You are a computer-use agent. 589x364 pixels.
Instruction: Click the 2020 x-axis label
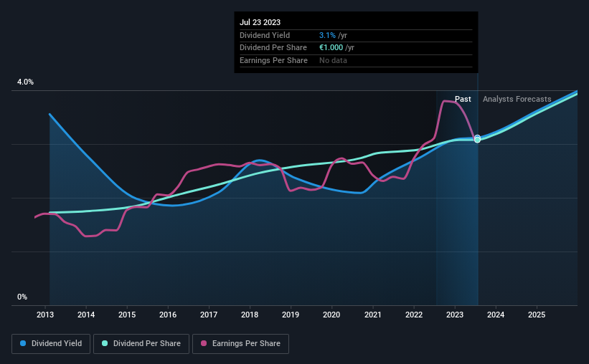tap(331, 315)
